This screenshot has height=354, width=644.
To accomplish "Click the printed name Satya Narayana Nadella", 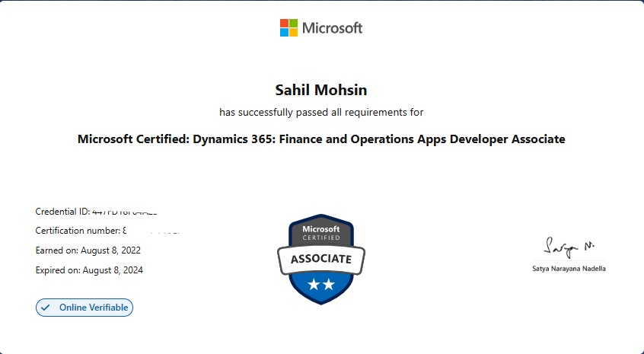I will (x=569, y=269).
